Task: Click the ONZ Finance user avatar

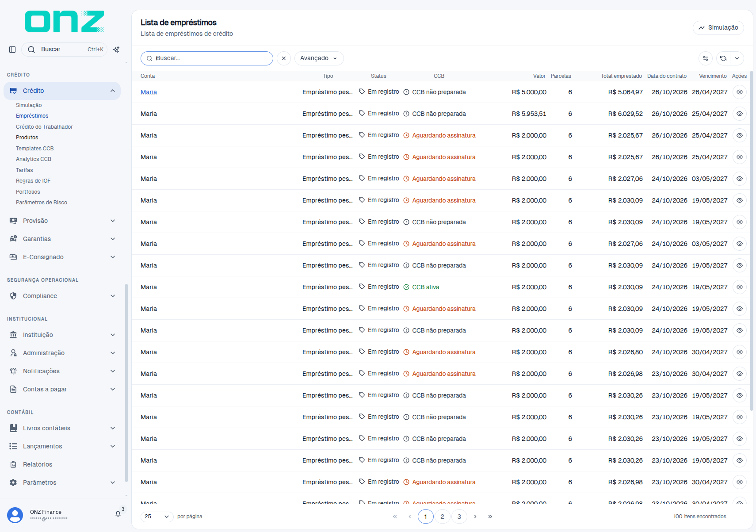Action: pyautogui.click(x=15, y=515)
